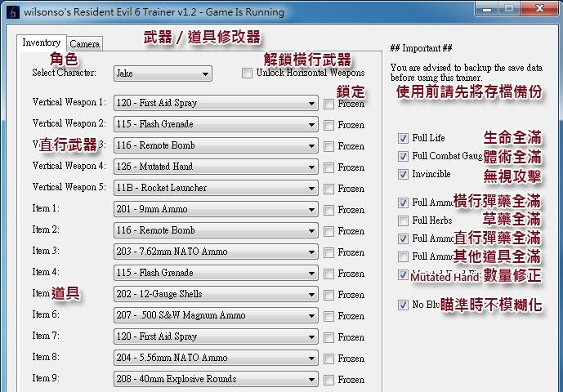
Task: Check Frozen for 12-Gauge Shells row
Action: [328, 295]
